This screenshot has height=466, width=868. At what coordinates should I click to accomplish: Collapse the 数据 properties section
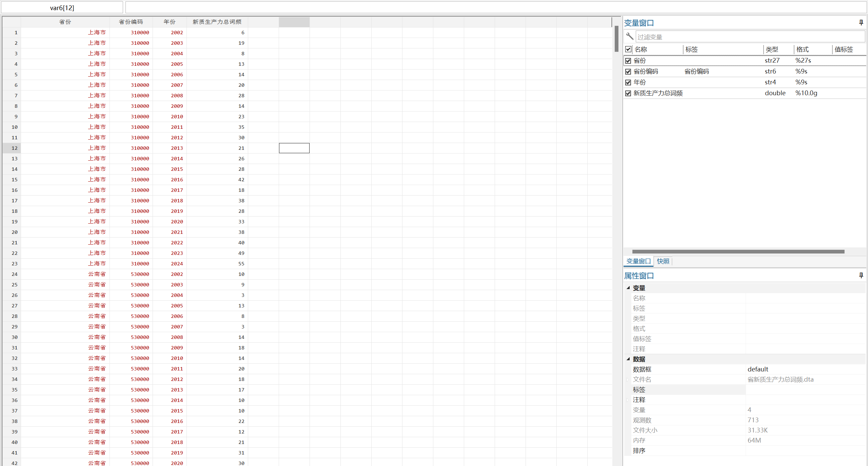pos(628,359)
